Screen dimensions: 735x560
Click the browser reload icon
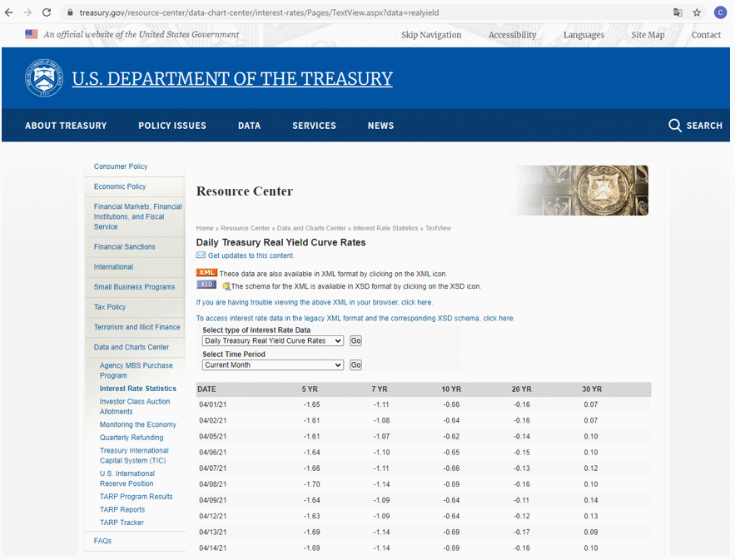coord(47,12)
